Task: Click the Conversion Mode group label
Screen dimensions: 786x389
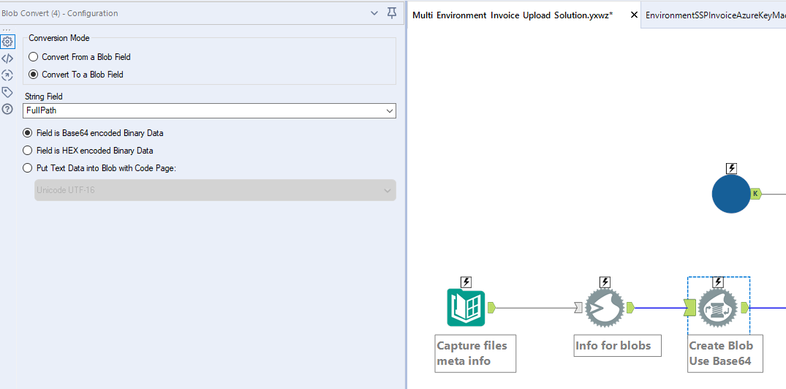Action: tap(59, 38)
